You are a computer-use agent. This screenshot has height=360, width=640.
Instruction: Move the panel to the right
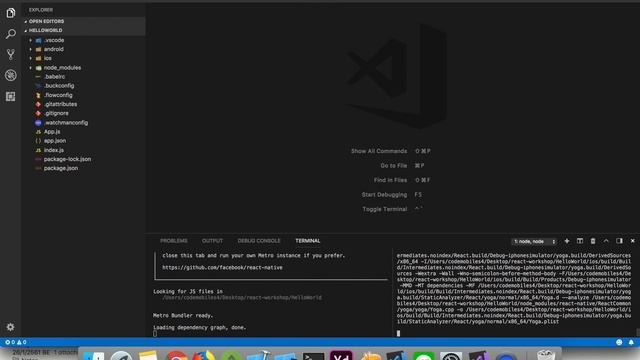coord(620,241)
